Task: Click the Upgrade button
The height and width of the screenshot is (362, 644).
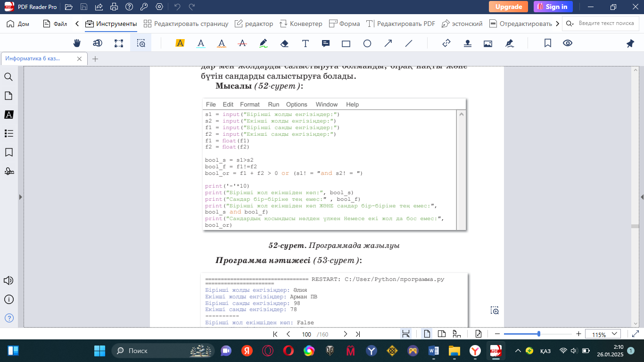Action: point(508,7)
